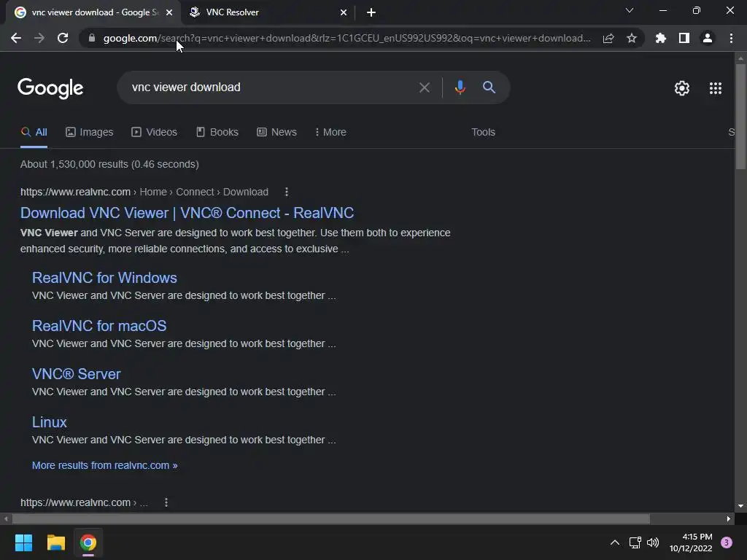Switch to the VNC Resolver tab
The width and height of the screenshot is (747, 560).
click(269, 12)
